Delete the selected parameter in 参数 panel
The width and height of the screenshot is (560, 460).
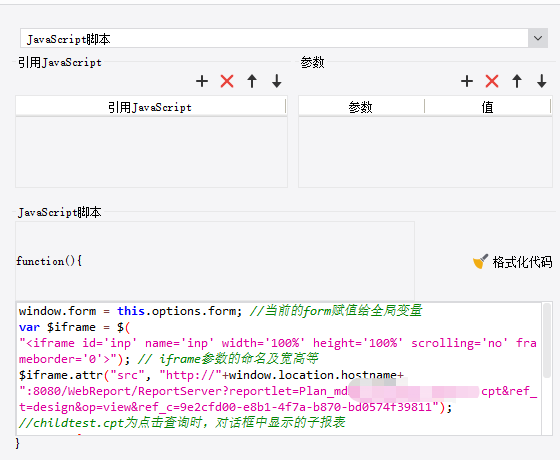point(492,81)
